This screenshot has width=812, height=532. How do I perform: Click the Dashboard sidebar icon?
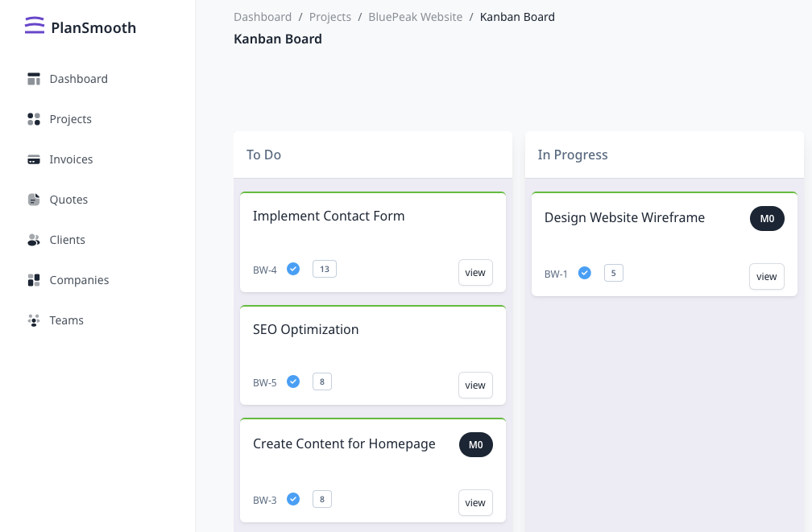click(x=34, y=79)
